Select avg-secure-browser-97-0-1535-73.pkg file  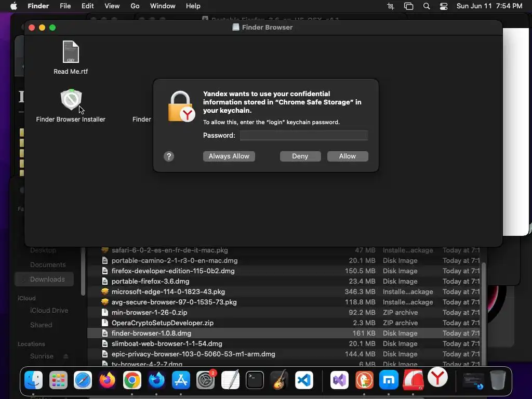284,302
